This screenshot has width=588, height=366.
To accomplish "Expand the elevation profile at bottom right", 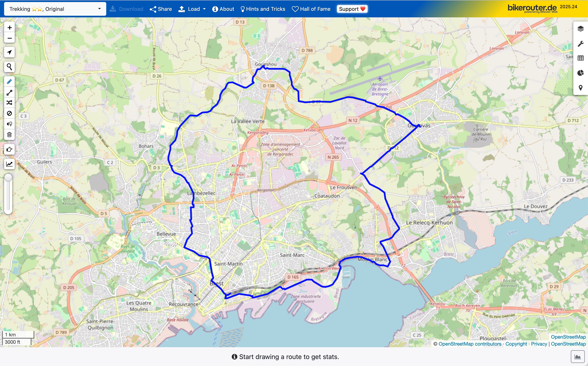I will [x=578, y=357].
